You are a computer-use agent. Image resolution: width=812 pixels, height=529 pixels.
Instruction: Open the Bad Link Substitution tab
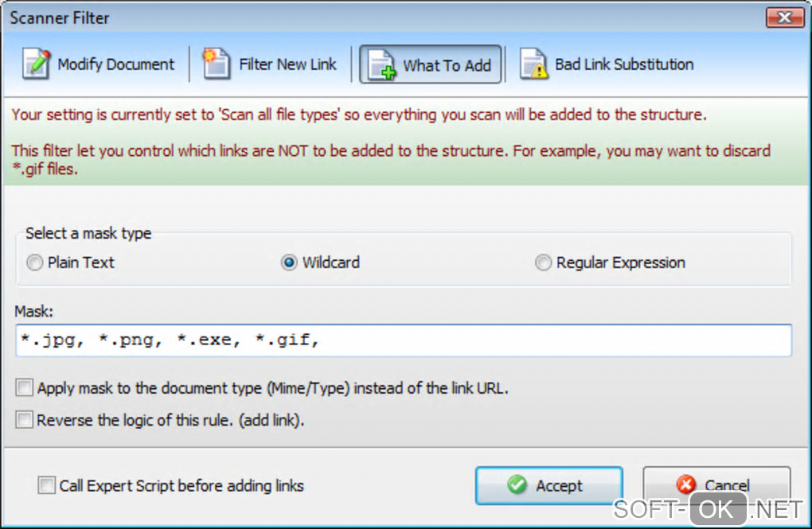pos(607,64)
